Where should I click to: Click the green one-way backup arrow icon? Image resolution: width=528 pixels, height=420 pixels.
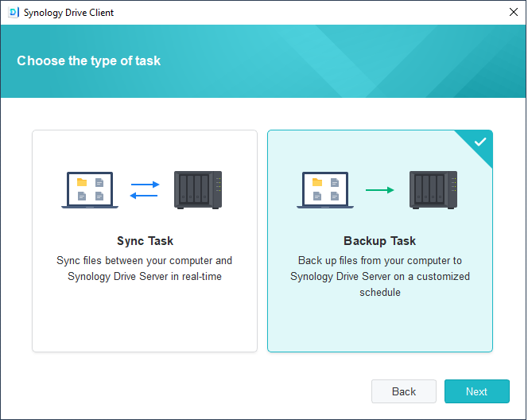(379, 190)
